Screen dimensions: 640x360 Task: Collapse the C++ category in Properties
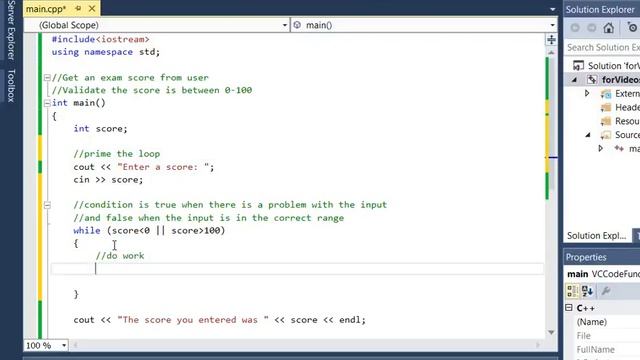(x=569, y=308)
